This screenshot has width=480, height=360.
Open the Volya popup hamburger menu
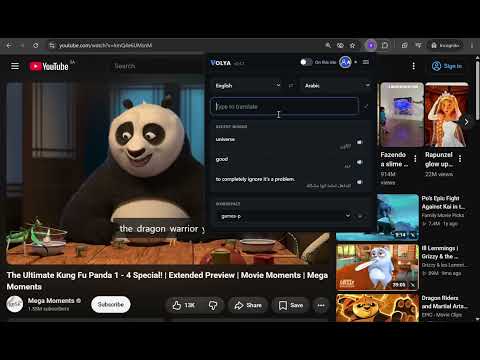[x=366, y=62]
